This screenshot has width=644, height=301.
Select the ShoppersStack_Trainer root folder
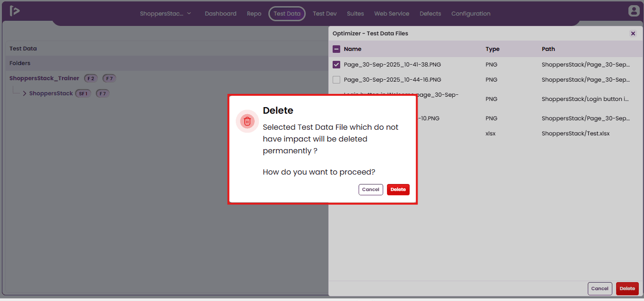(x=44, y=78)
